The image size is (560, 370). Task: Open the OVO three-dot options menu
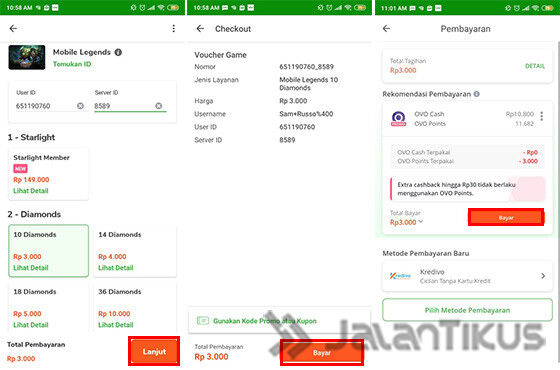pos(542,116)
